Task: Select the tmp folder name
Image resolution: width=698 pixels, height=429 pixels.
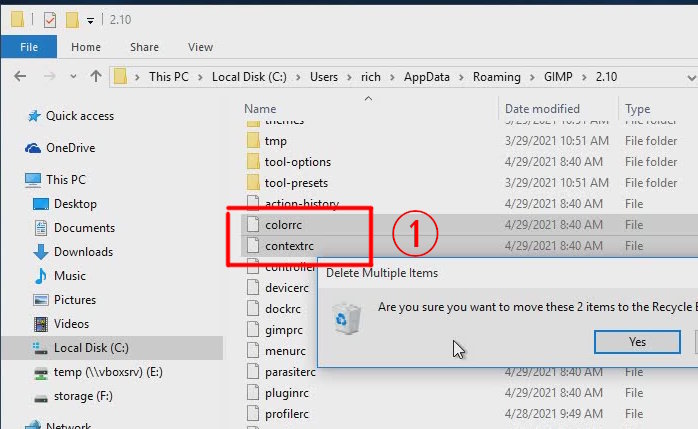Action: (276, 141)
